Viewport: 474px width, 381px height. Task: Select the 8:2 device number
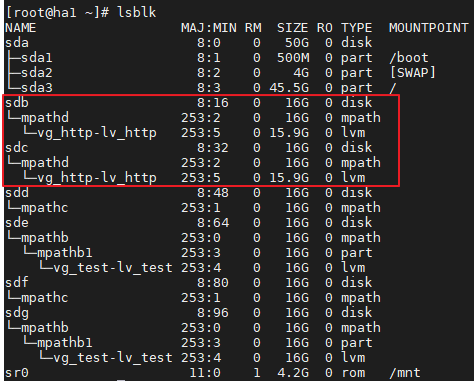click(x=209, y=73)
